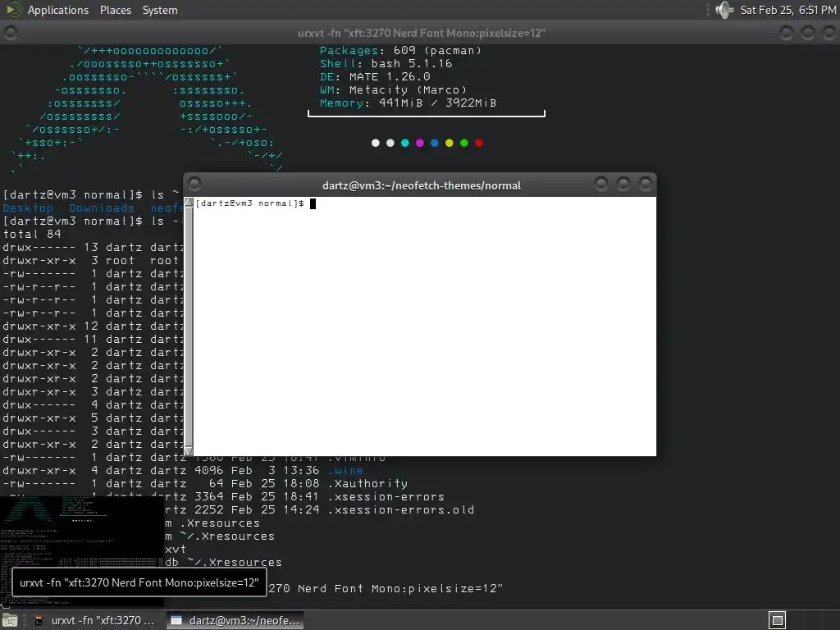The width and height of the screenshot is (840, 630).
Task: Open the Applications menu
Action: click(x=58, y=10)
